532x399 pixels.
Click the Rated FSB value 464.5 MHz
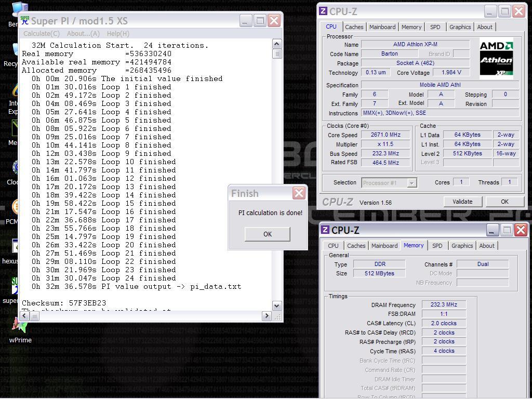tap(385, 163)
